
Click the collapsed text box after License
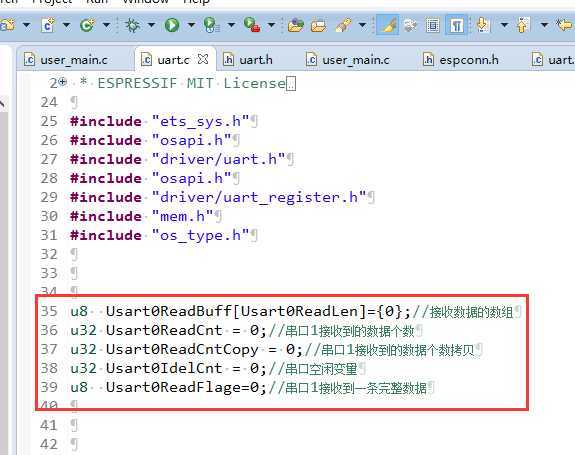pyautogui.click(x=291, y=84)
